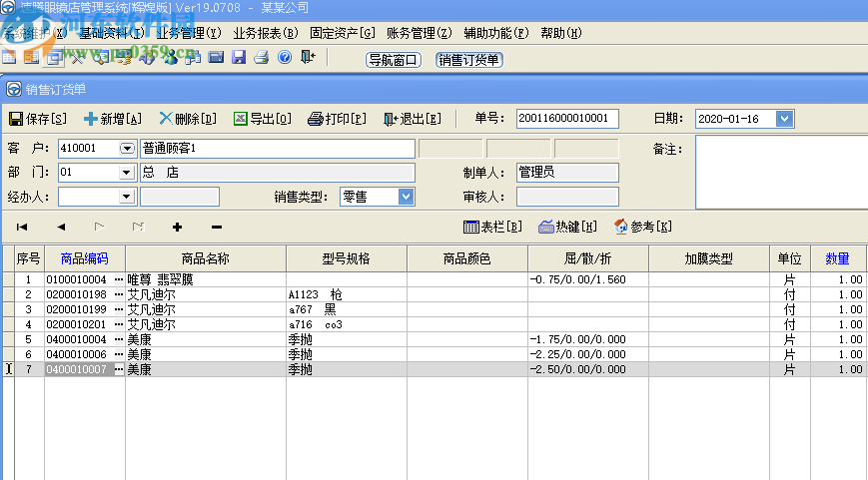Click the printer icon in main toolbar
The height and width of the screenshot is (480, 868).
(262, 57)
